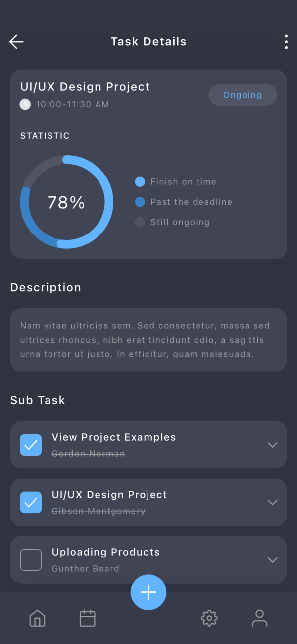This screenshot has width=297, height=644.
Task: Open the Calendar tab in bottom navigation
Action: point(87,618)
